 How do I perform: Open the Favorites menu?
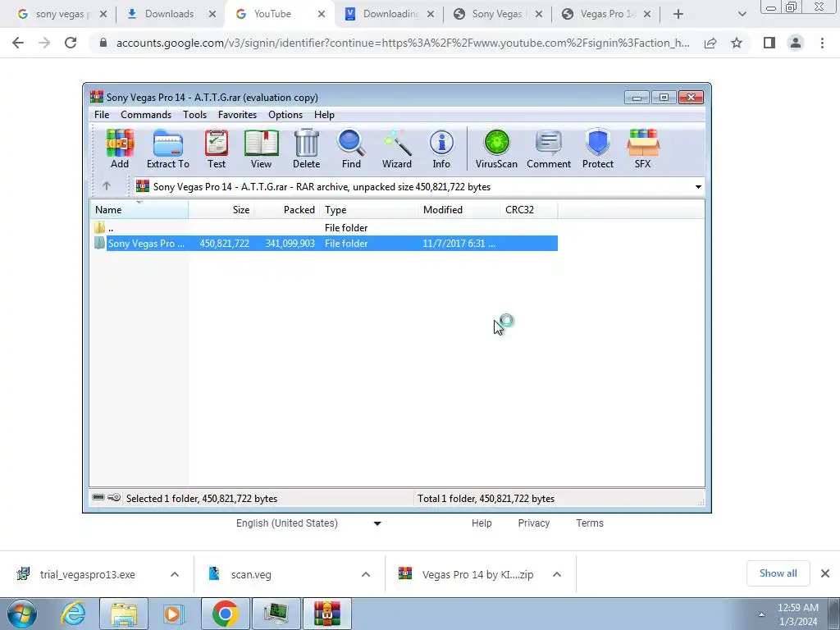click(x=237, y=115)
